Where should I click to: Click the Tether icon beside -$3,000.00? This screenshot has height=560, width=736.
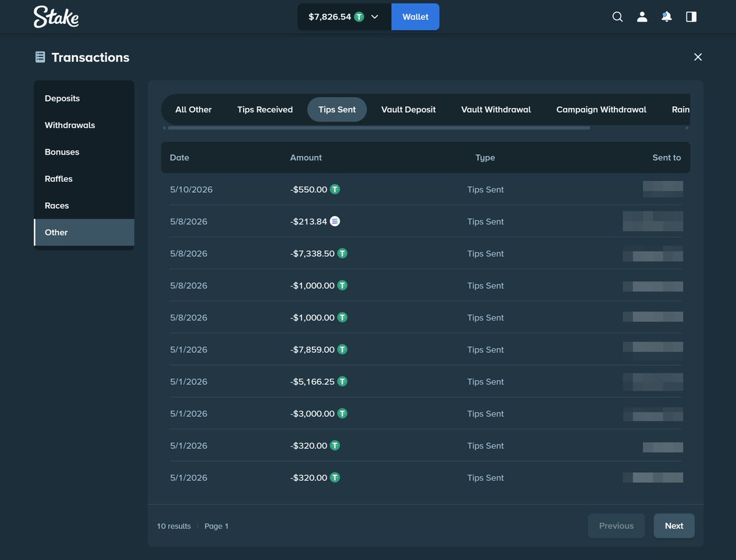tap(342, 413)
